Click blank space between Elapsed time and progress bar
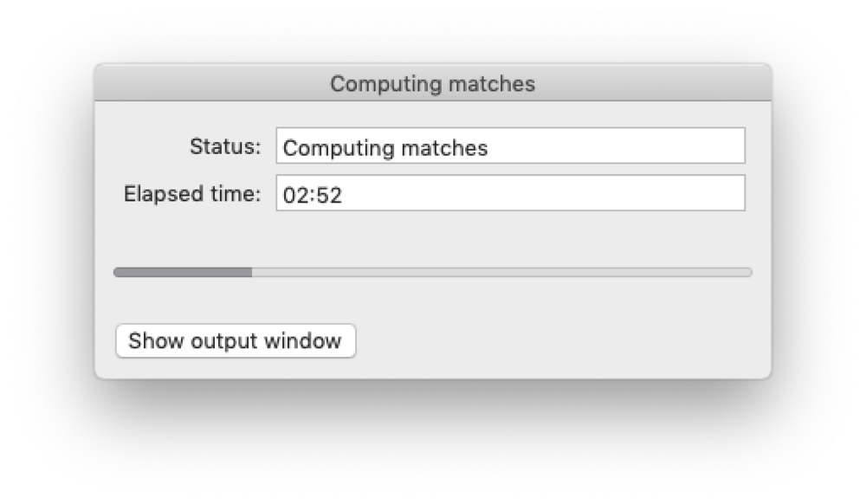Screen dimensions: 866x504 click(x=433, y=238)
